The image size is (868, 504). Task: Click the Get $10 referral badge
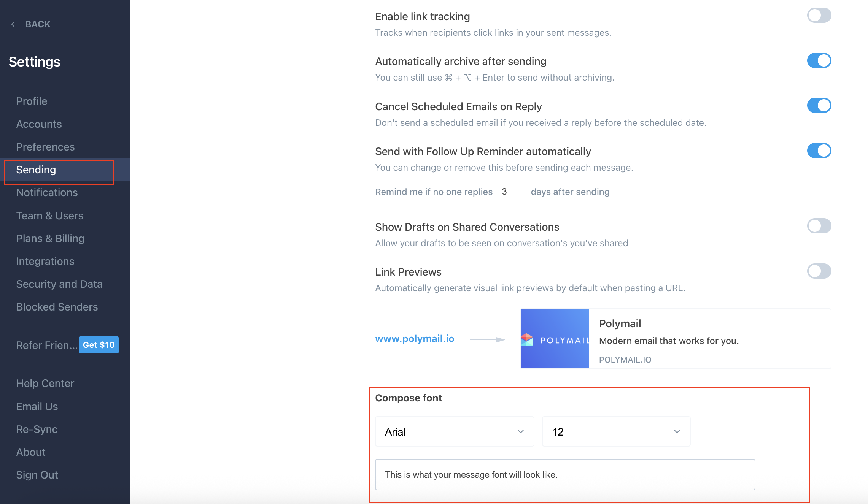[99, 345]
